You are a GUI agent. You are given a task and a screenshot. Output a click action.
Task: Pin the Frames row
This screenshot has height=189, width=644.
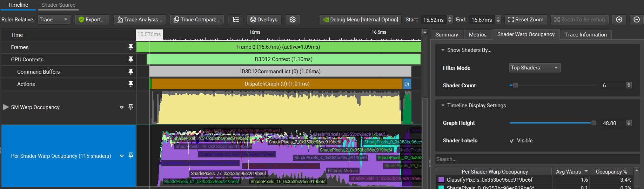click(131, 47)
